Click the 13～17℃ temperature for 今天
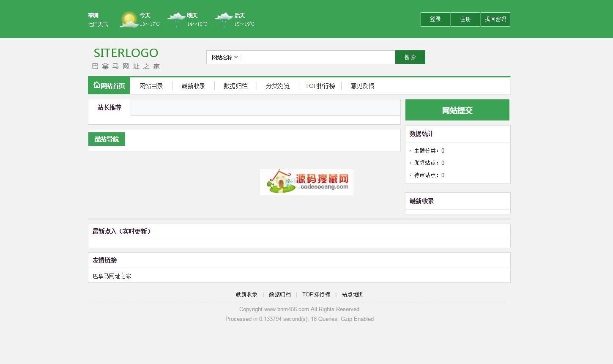Screen dimensions: 613x364 [150, 24]
